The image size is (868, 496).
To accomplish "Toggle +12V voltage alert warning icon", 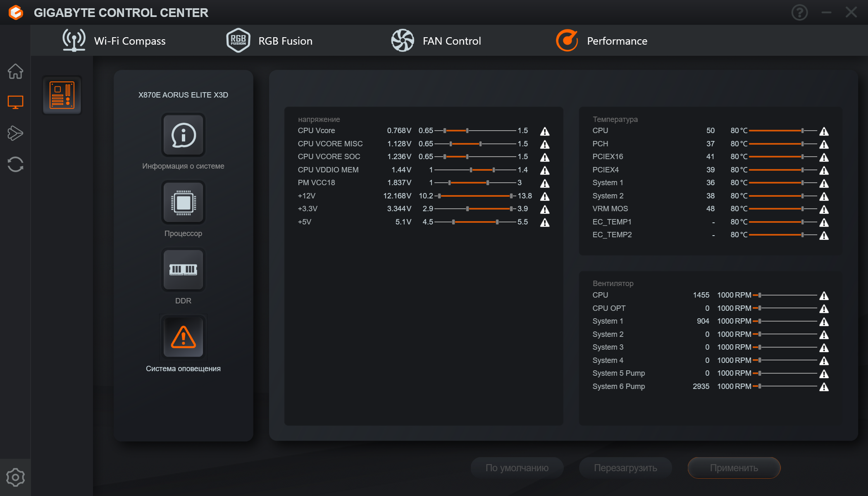I will click(x=545, y=196).
